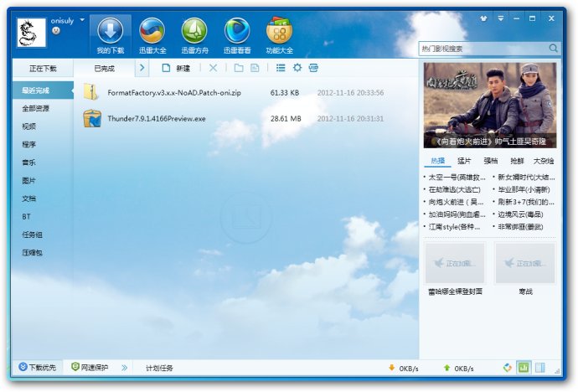578x392 pixels.
Task: Open settings gear in toolbar
Action: (x=297, y=68)
